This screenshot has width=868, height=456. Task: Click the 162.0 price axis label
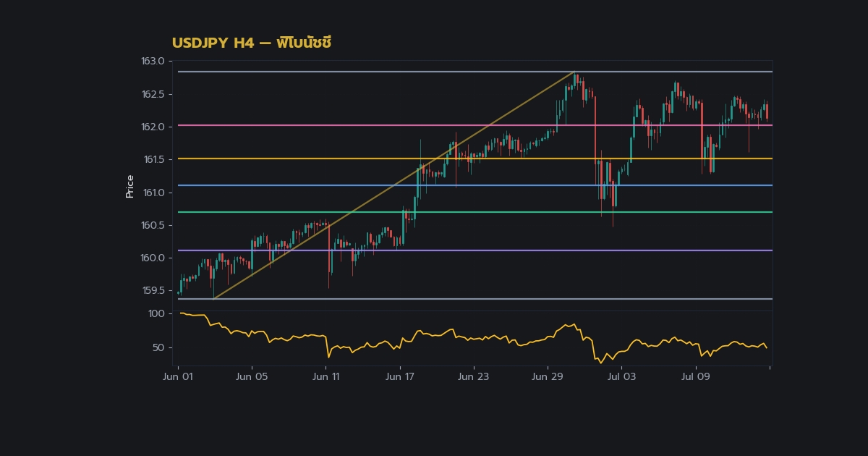153,127
